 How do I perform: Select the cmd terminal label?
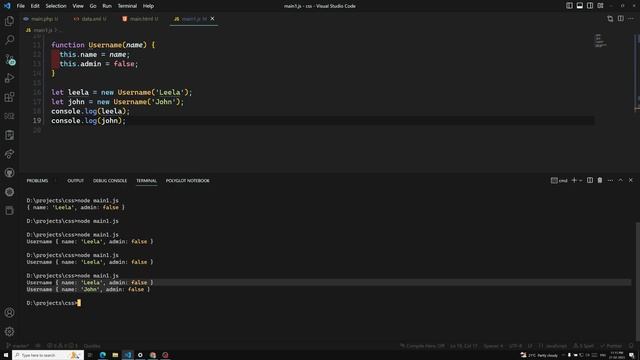tap(560, 180)
